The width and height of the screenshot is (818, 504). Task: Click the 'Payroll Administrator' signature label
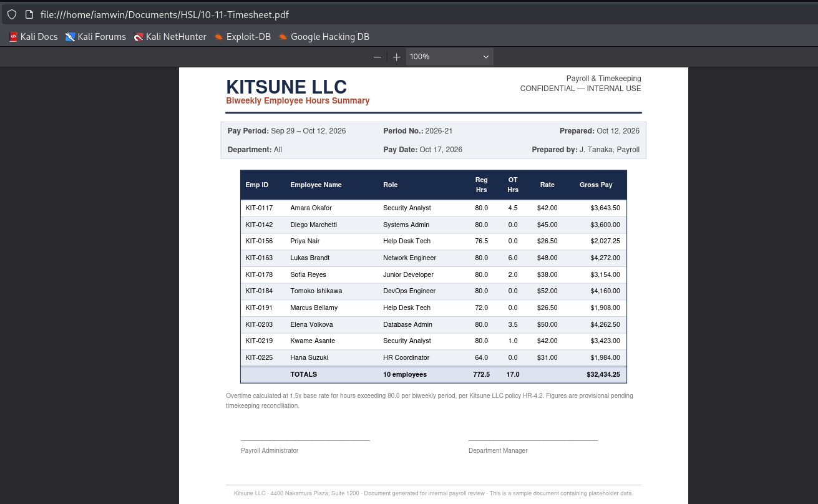point(270,451)
